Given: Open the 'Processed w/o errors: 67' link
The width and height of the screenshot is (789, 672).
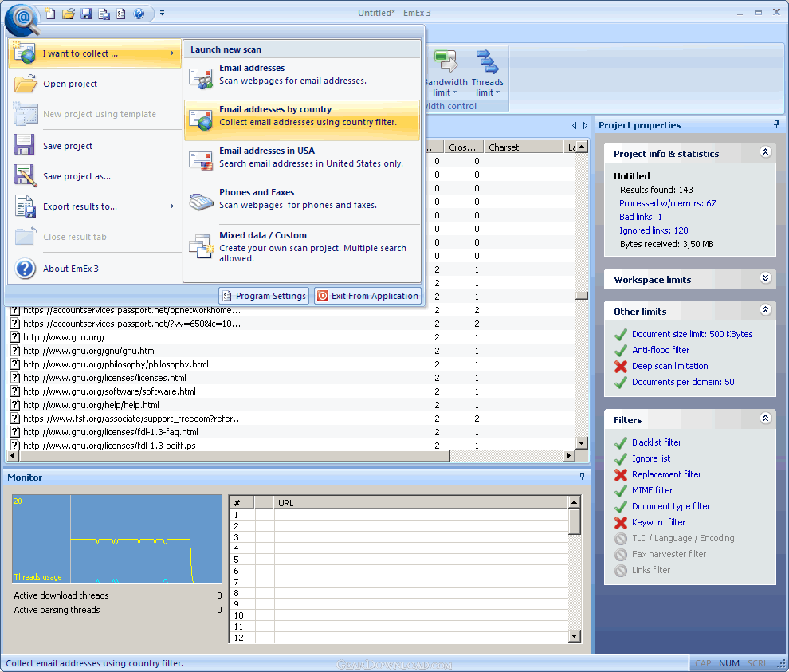Looking at the screenshot, I should (x=667, y=203).
